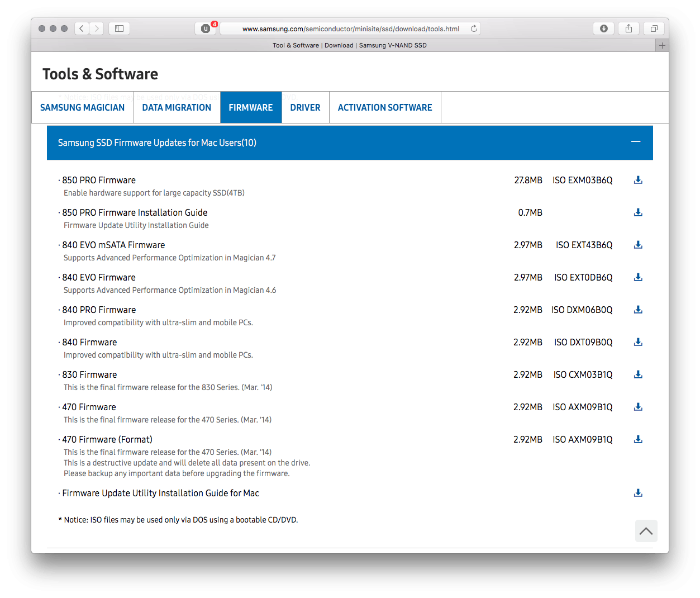The width and height of the screenshot is (700, 598).
Task: Download the 850 PRO Firmware Installation Guide
Action: tap(638, 212)
